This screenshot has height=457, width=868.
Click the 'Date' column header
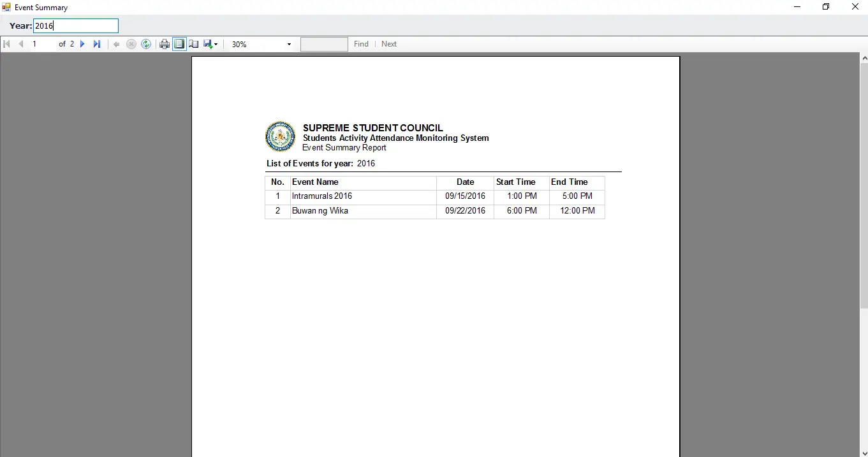pyautogui.click(x=465, y=182)
